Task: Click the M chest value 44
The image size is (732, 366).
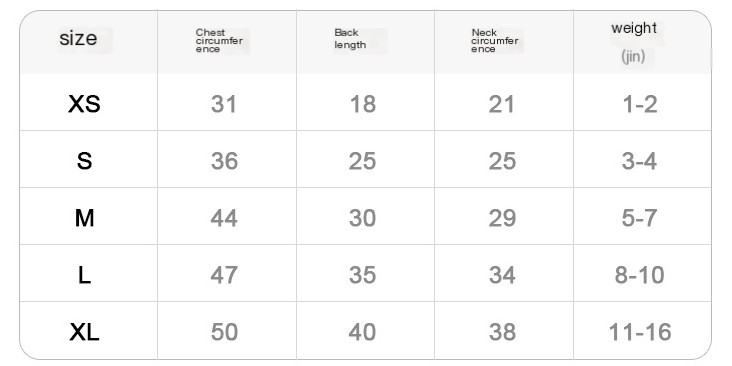Action: pyautogui.click(x=224, y=218)
